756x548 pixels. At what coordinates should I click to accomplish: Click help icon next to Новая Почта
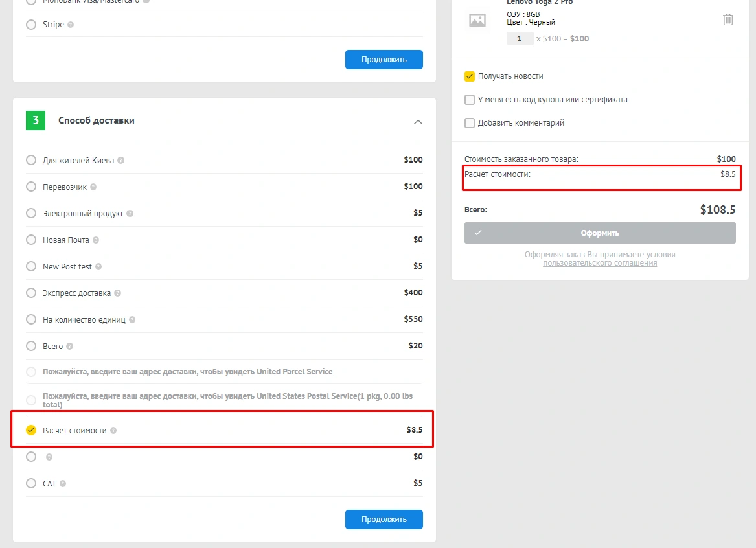[x=96, y=240]
